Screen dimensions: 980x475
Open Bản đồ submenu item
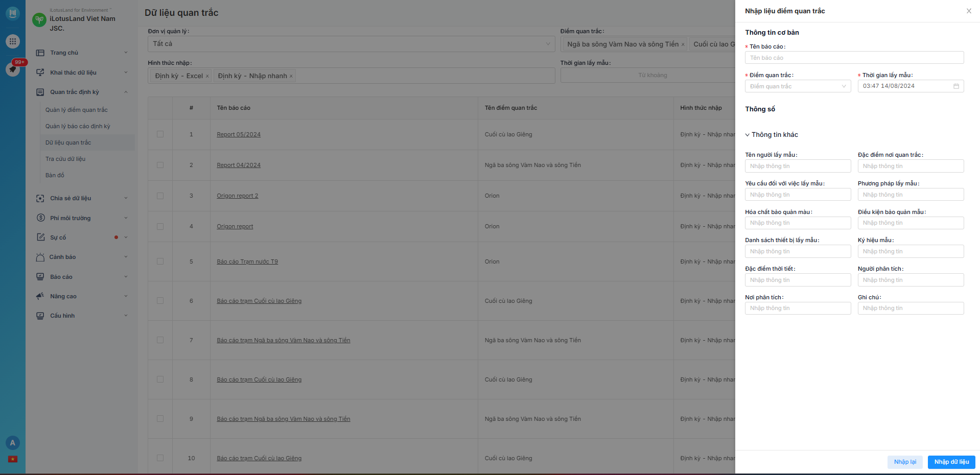pyautogui.click(x=55, y=175)
